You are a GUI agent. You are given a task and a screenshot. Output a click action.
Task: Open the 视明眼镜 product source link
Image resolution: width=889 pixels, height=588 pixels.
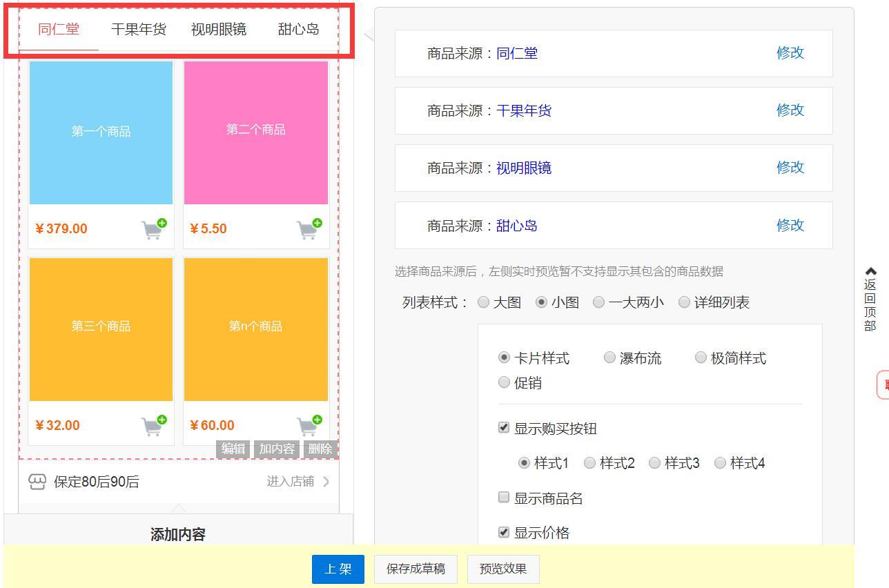(x=524, y=168)
